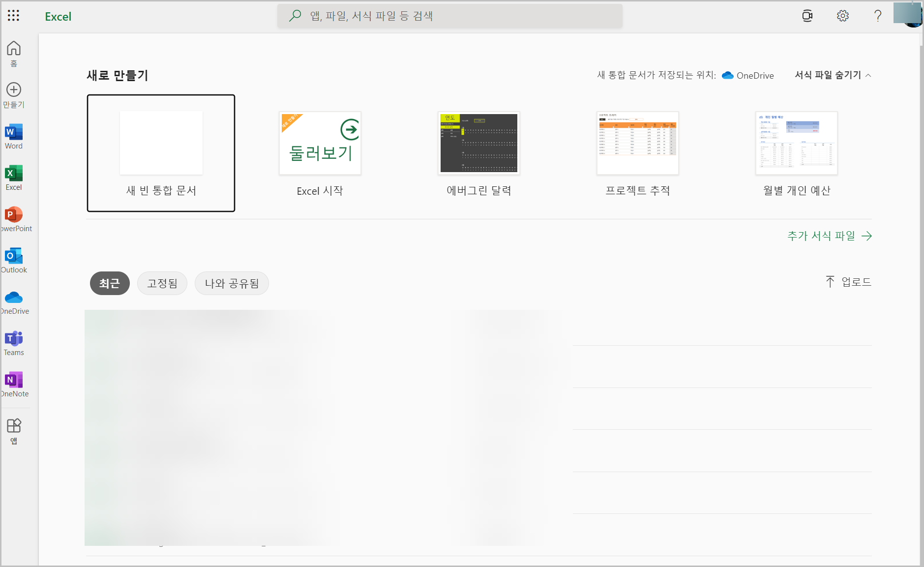
Task: Click the Meet Now camera icon
Action: click(x=807, y=16)
